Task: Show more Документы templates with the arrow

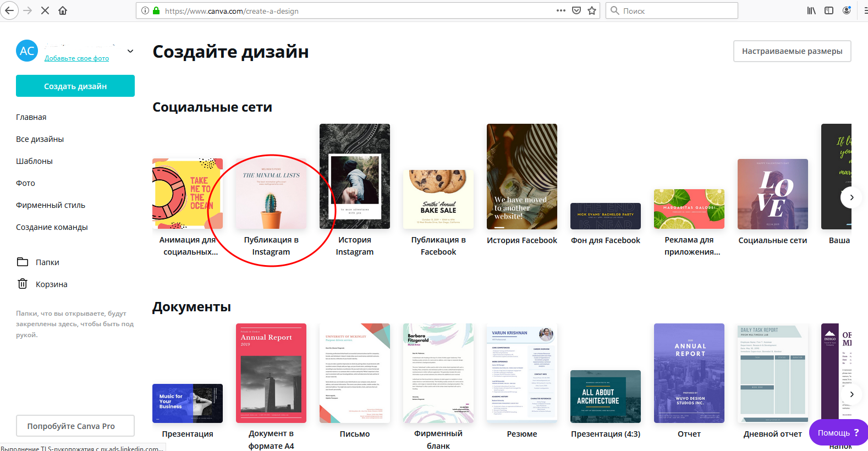Action: point(851,394)
